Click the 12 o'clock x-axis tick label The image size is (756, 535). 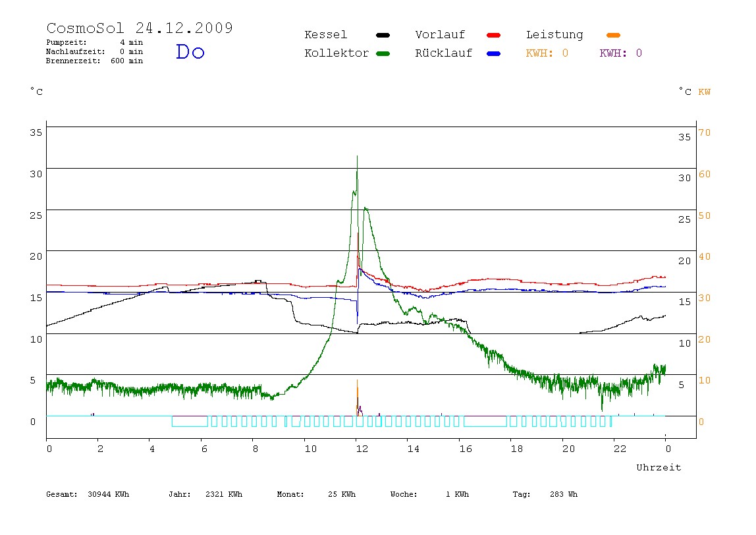[362, 449]
